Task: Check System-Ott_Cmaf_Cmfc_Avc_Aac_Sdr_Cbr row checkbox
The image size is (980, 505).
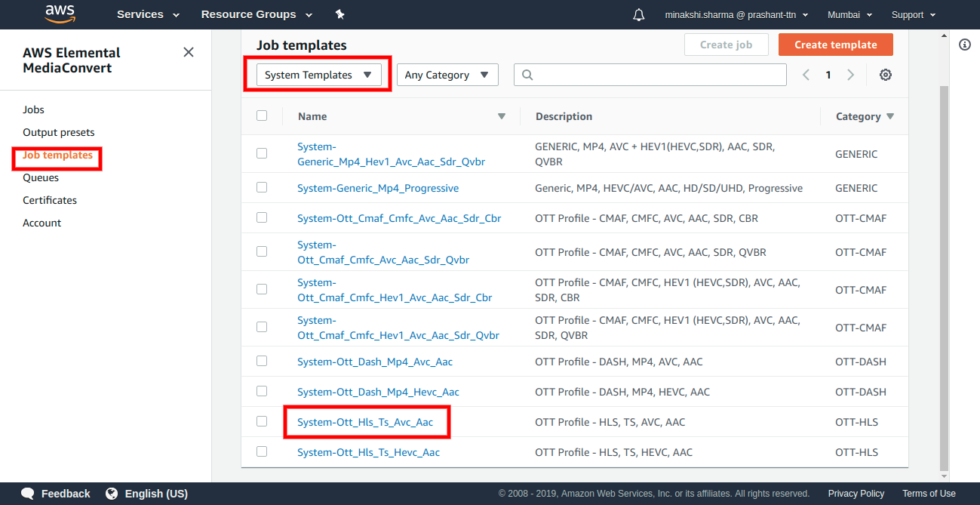Action: pyautogui.click(x=262, y=217)
